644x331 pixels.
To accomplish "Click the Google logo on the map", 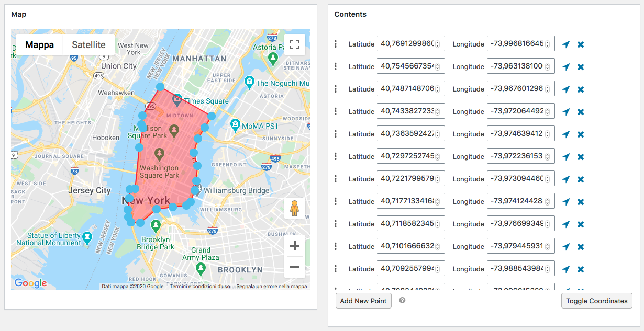I will coord(30,283).
